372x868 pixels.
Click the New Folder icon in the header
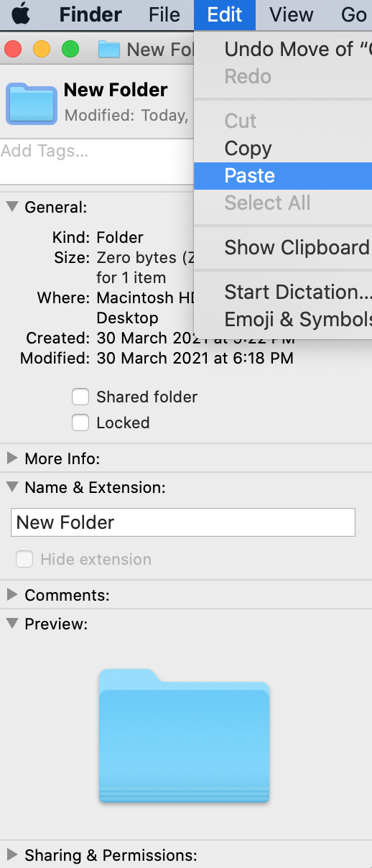coord(31,103)
